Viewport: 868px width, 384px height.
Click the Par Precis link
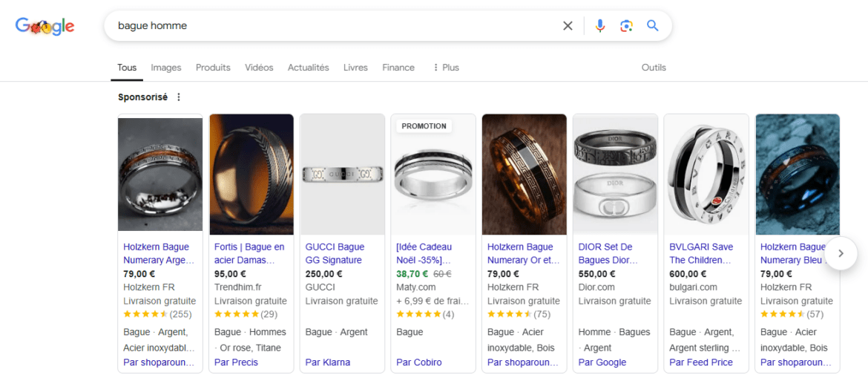coord(237,362)
